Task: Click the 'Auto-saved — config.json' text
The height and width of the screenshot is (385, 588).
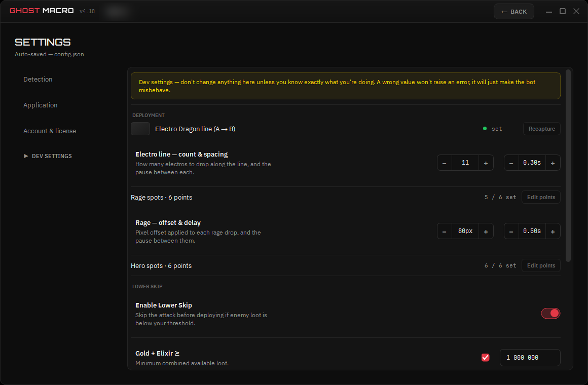Action: (49, 54)
